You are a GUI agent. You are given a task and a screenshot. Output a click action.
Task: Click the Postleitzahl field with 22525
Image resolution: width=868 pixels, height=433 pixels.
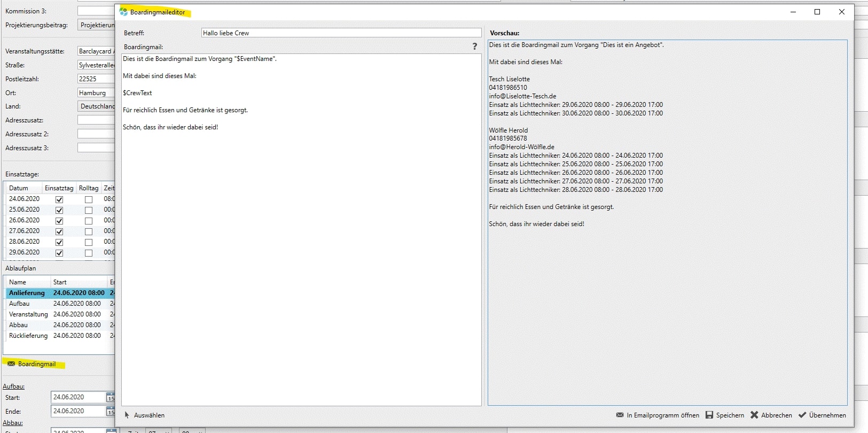(96, 79)
